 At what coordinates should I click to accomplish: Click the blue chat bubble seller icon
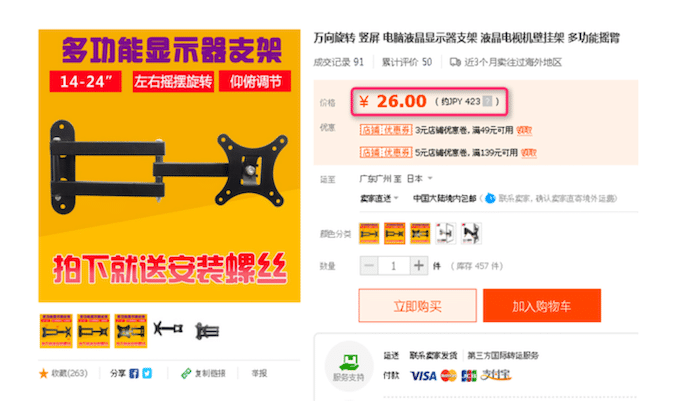tap(490, 198)
